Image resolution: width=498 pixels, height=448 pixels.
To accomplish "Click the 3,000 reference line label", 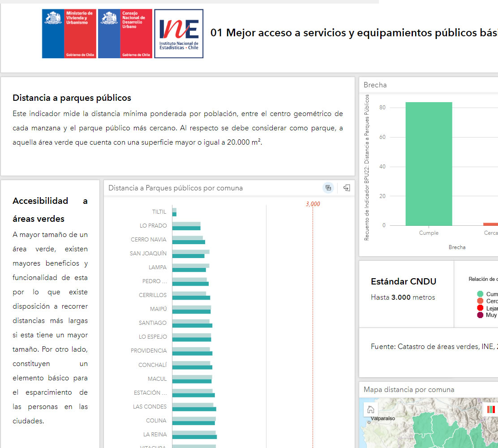I will coord(313,204).
